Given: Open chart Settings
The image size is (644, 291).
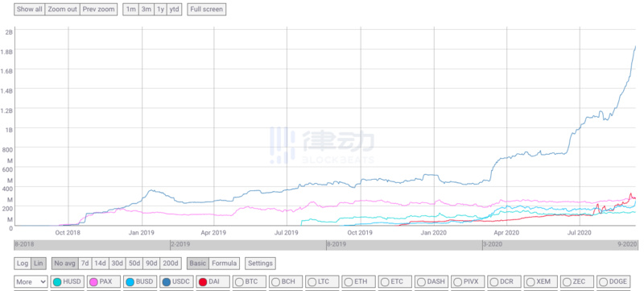Looking at the screenshot, I should pos(260,263).
